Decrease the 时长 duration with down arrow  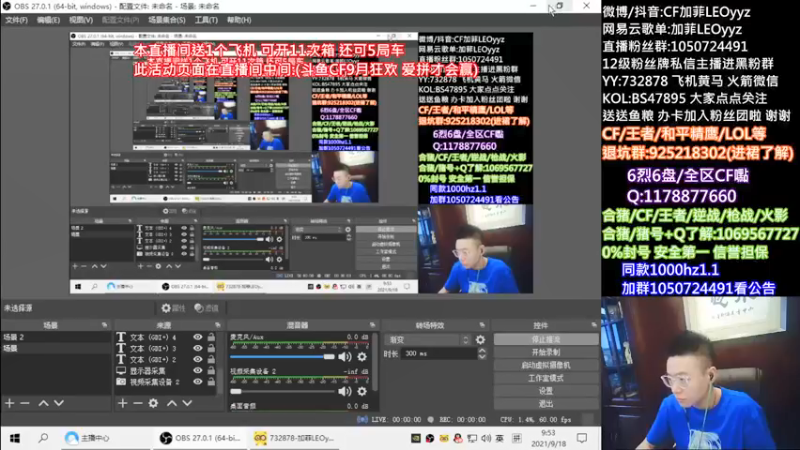pyautogui.click(x=482, y=357)
